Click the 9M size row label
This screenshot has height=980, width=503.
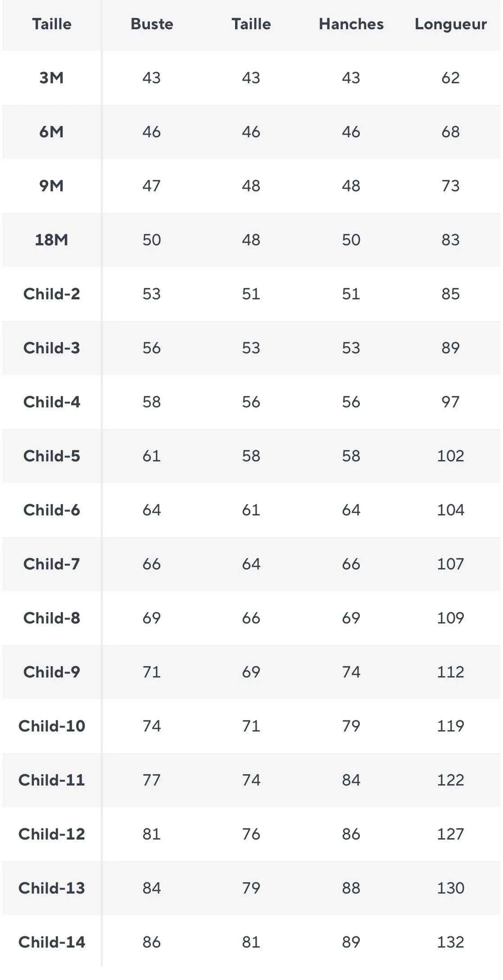[51, 186]
